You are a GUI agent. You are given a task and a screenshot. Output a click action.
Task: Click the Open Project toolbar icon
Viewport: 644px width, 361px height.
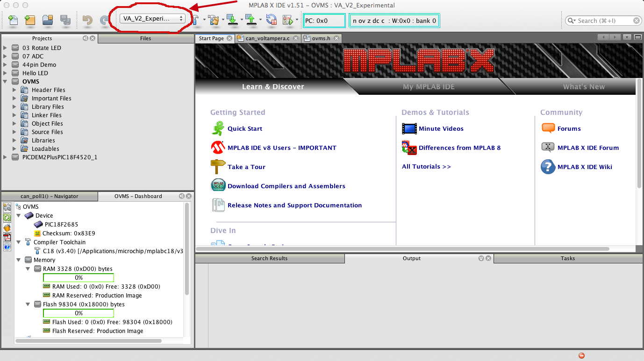47,20
